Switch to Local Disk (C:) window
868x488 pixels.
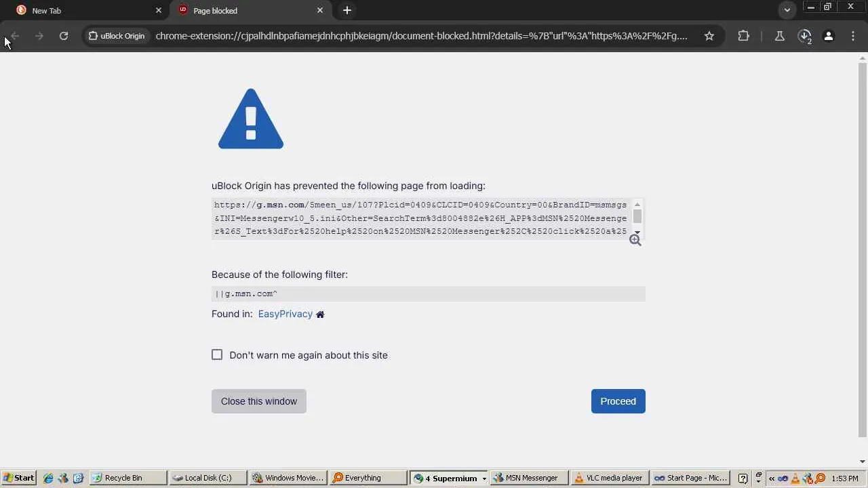click(x=208, y=478)
